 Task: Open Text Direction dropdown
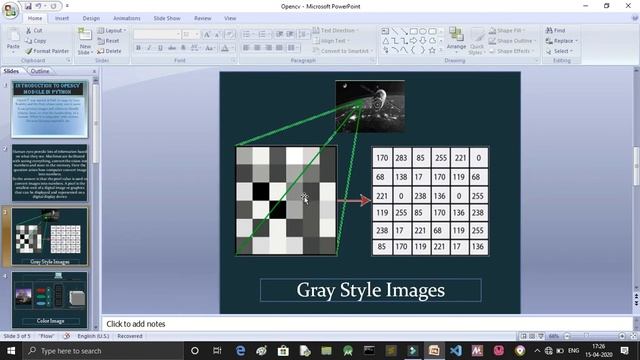[x=336, y=31]
